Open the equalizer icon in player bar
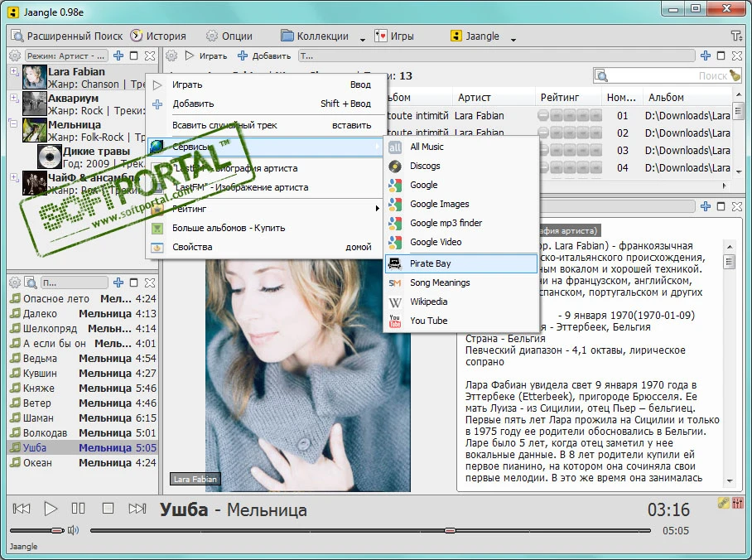 click(x=738, y=503)
